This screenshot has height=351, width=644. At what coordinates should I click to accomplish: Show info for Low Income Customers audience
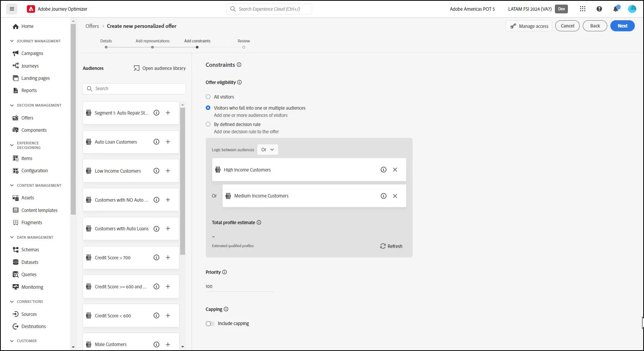click(x=156, y=171)
